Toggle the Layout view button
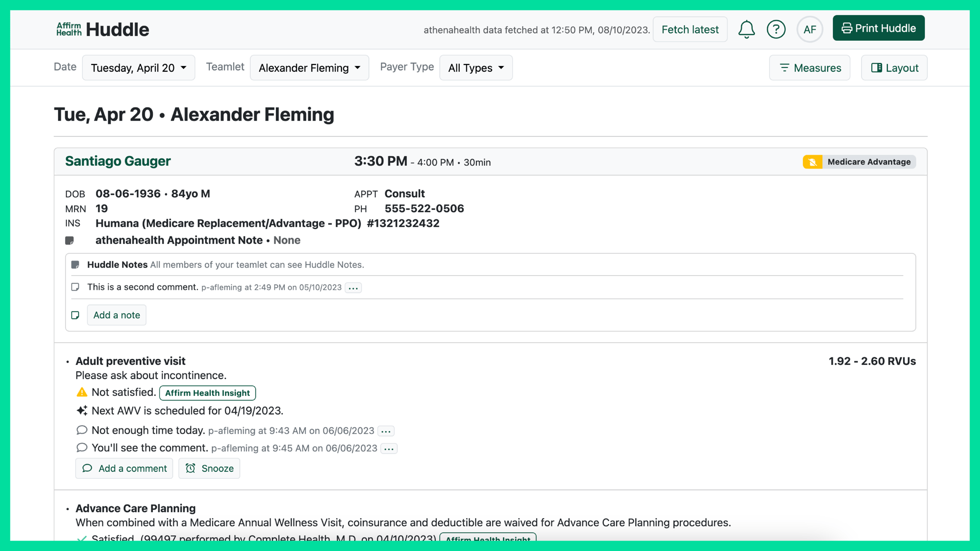This screenshot has width=980, height=551. click(894, 68)
